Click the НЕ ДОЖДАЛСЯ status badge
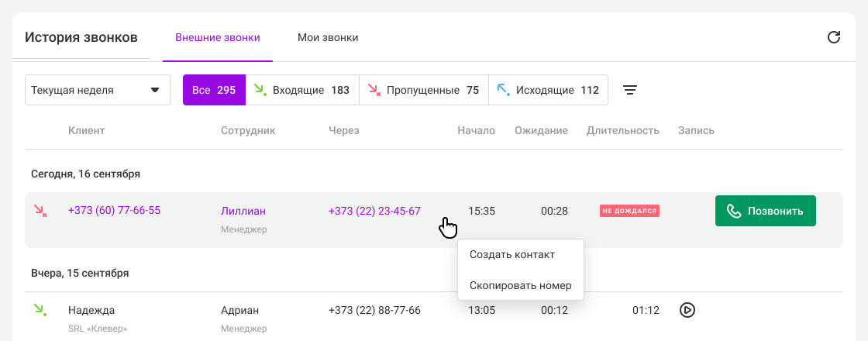 (x=629, y=211)
